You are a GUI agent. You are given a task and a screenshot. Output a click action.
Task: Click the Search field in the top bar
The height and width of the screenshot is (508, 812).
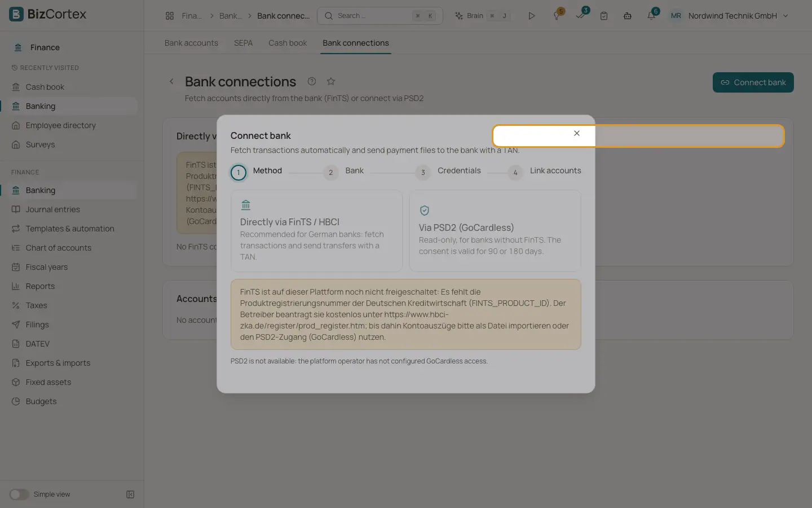click(380, 16)
